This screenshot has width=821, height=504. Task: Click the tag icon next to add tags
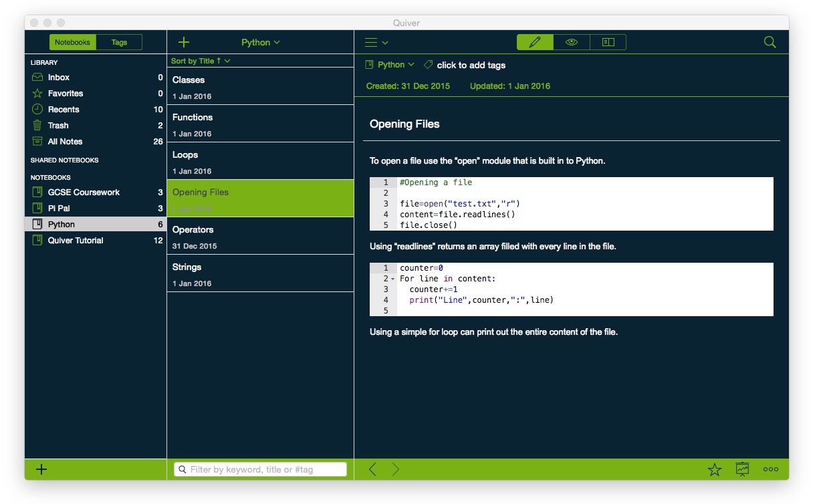coord(428,65)
